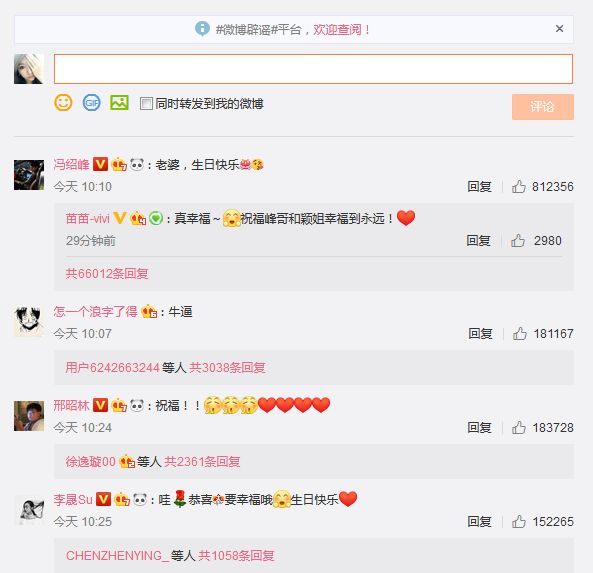The height and width of the screenshot is (573, 593).
Task: Attach an image using picture icon
Action: pos(119,102)
